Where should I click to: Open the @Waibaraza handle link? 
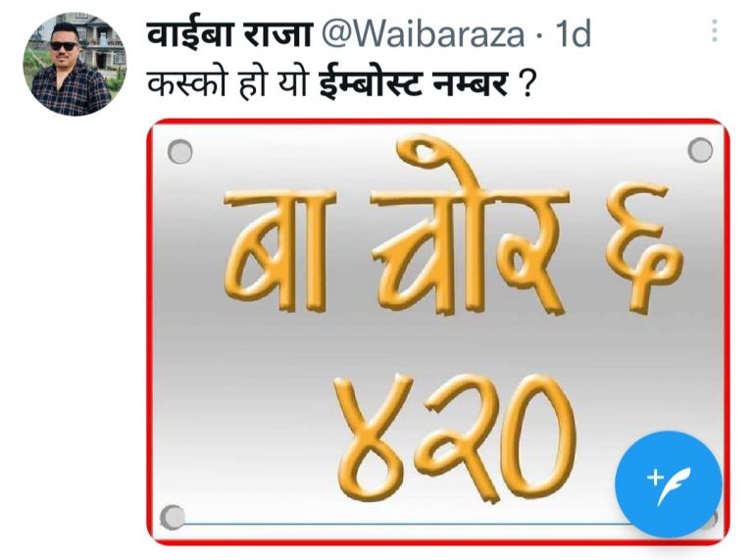pyautogui.click(x=423, y=35)
